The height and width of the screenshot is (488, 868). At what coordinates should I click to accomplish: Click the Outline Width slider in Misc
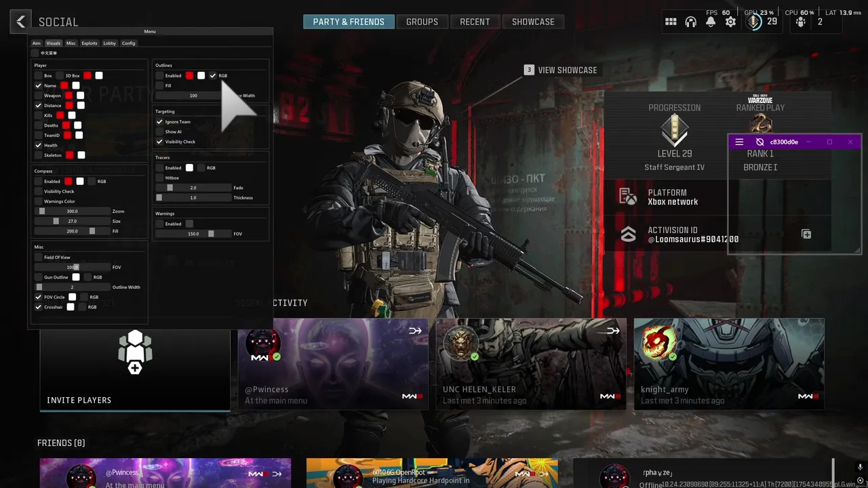(x=72, y=287)
